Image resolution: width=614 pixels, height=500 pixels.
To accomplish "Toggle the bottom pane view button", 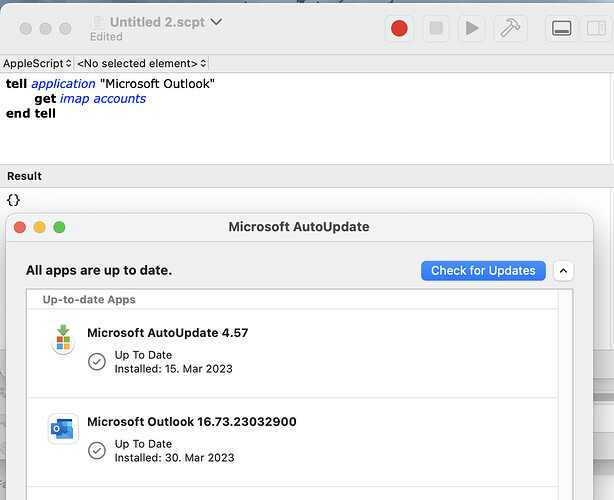I will 563,28.
